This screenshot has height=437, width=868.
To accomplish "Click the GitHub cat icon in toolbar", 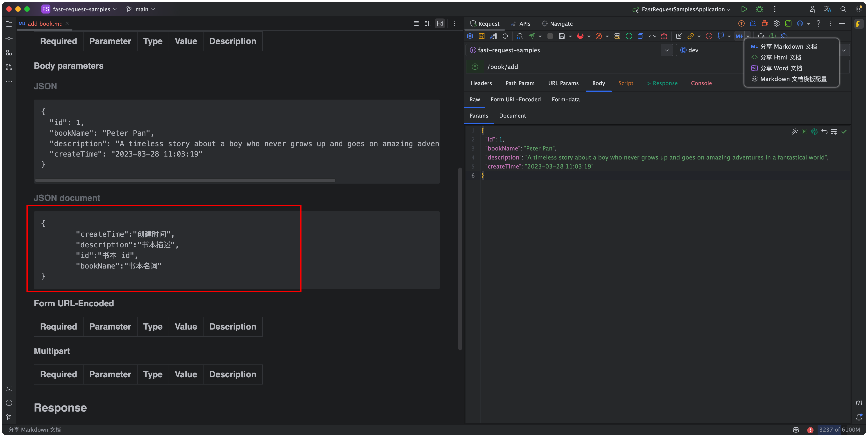I will 720,36.
